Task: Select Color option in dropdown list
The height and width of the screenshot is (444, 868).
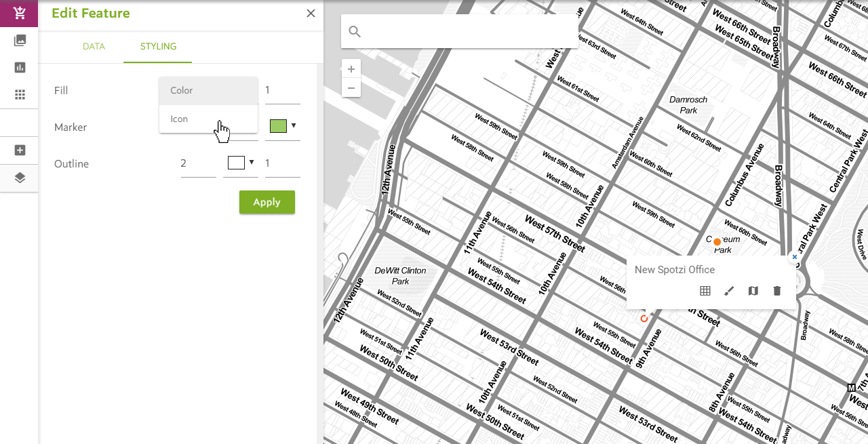Action: pyautogui.click(x=208, y=91)
